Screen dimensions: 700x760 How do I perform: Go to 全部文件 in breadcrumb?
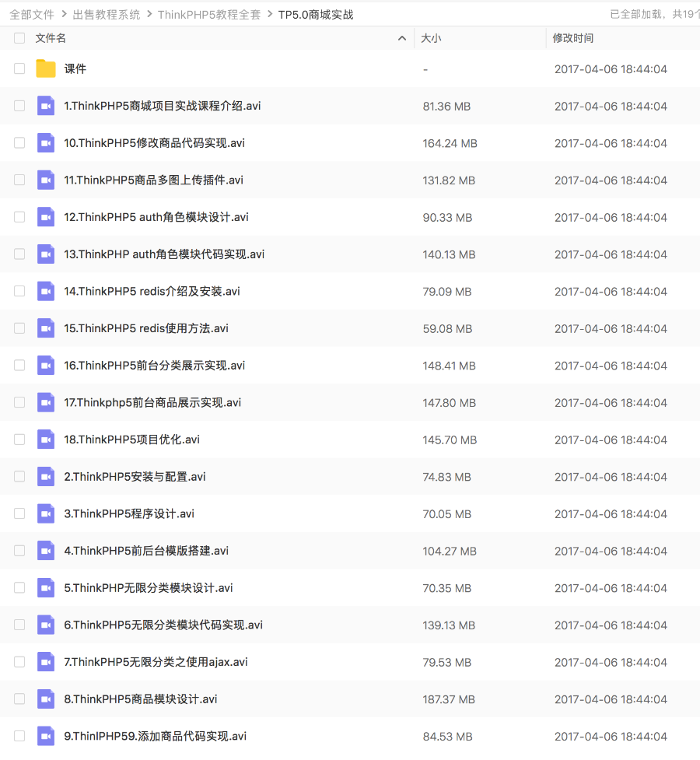[32, 15]
